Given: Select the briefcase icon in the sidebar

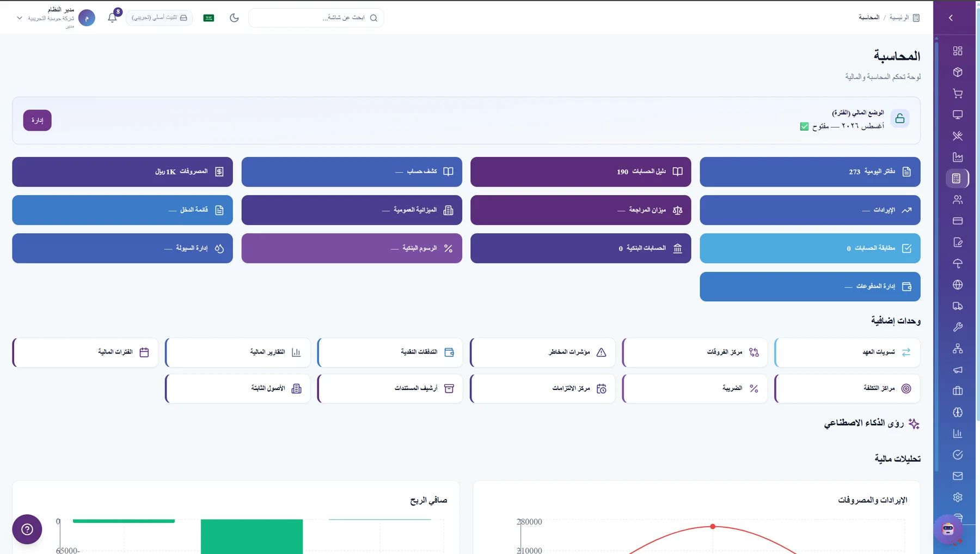Looking at the screenshot, I should (x=958, y=391).
